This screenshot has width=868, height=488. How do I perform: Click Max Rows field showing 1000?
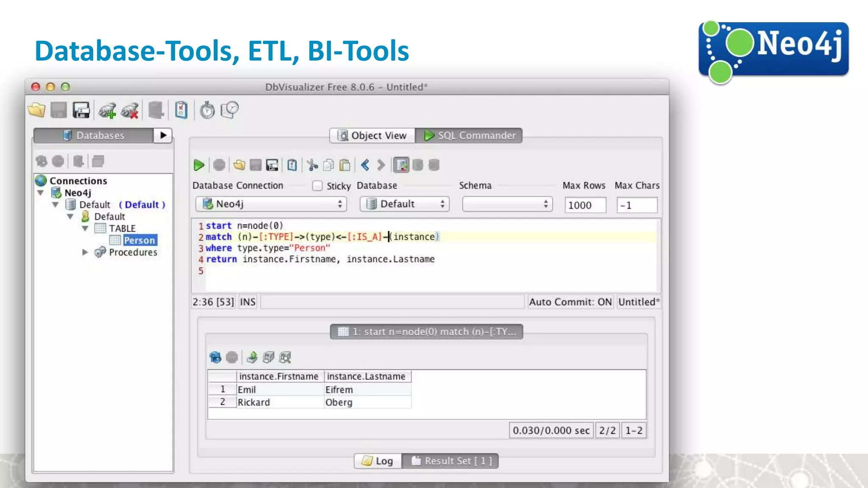tap(585, 205)
